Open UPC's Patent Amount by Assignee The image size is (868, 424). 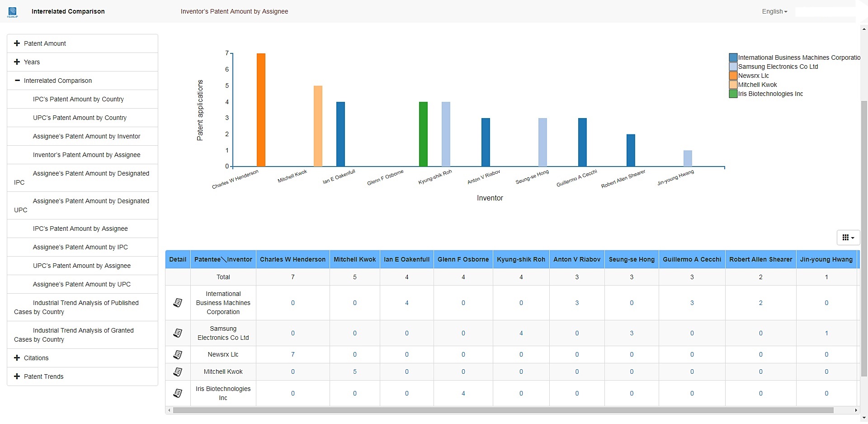pos(82,266)
